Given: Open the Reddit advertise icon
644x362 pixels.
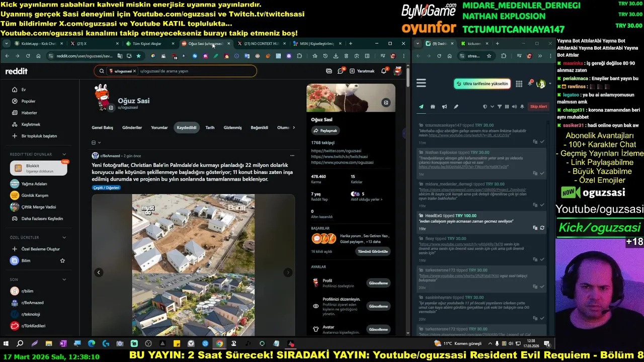Looking at the screenshot, I should (x=329, y=71).
